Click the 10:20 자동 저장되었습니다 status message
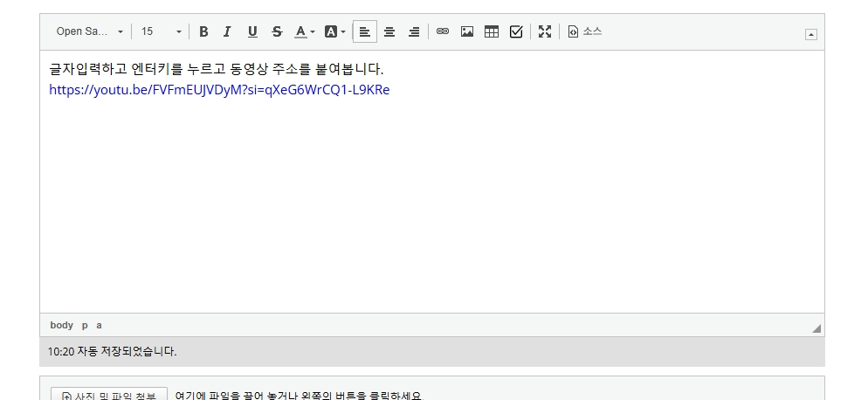The width and height of the screenshot is (868, 400). pos(112,351)
